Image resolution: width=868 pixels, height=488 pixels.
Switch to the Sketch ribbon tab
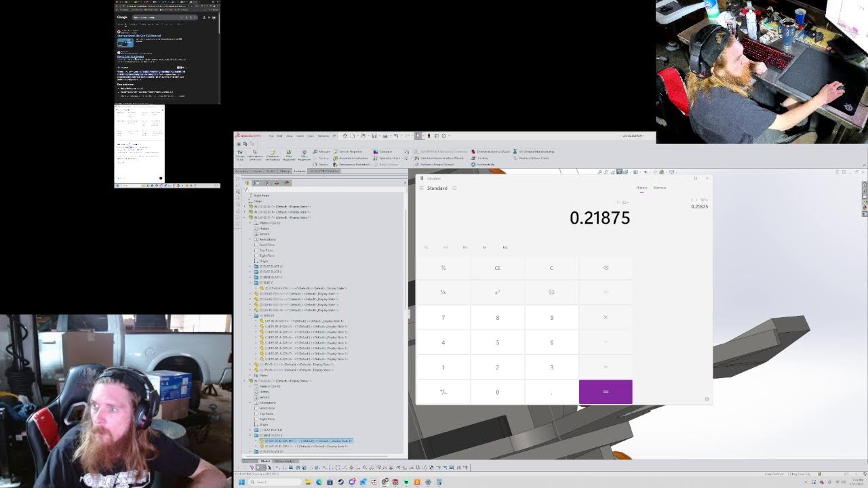pyautogui.click(x=271, y=171)
